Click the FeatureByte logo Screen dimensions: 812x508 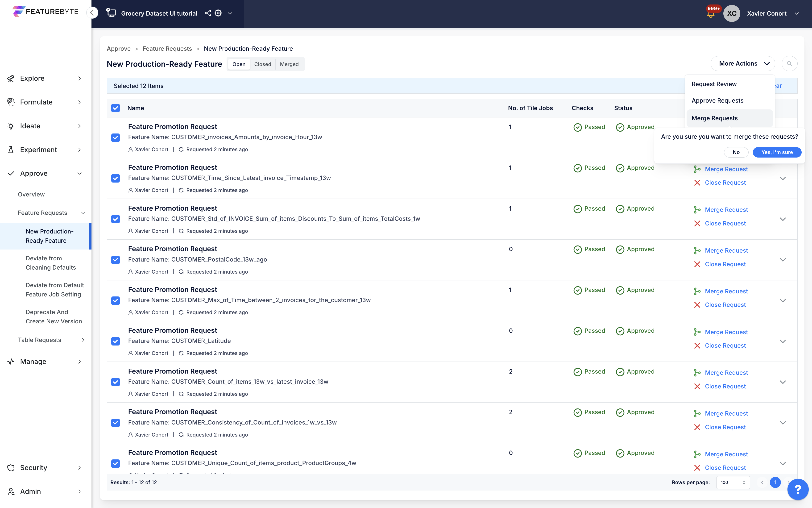point(46,11)
